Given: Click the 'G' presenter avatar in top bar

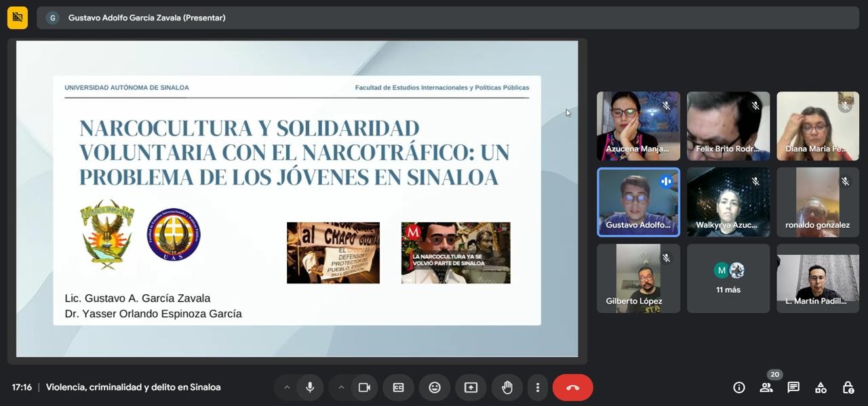Looking at the screenshot, I should [x=52, y=18].
